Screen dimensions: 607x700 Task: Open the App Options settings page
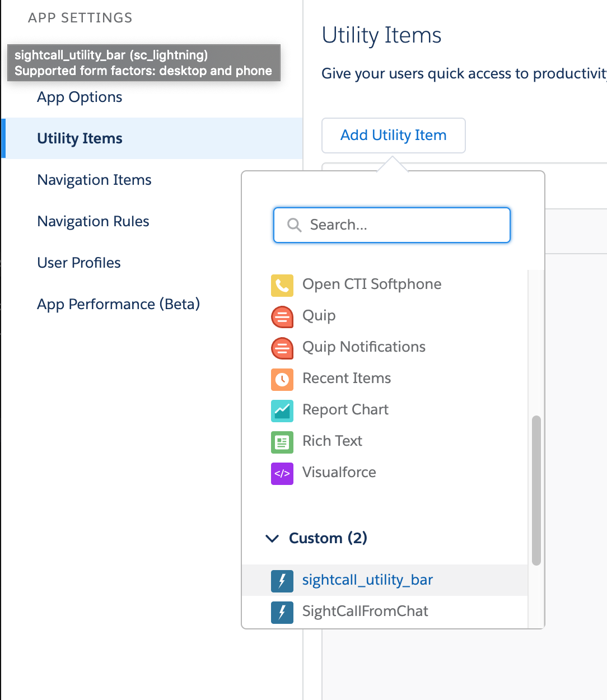coord(80,97)
